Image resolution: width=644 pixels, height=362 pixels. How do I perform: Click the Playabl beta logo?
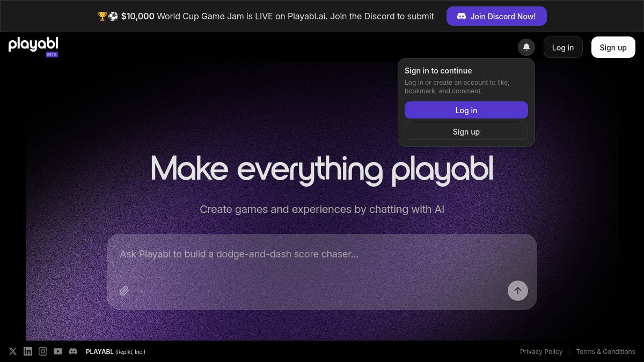(x=33, y=47)
